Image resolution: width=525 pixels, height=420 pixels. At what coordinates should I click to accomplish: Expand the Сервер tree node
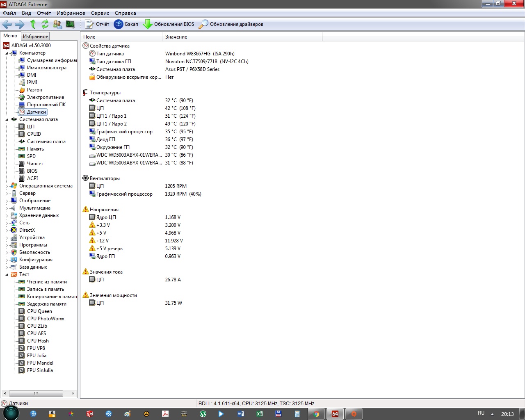[7, 194]
